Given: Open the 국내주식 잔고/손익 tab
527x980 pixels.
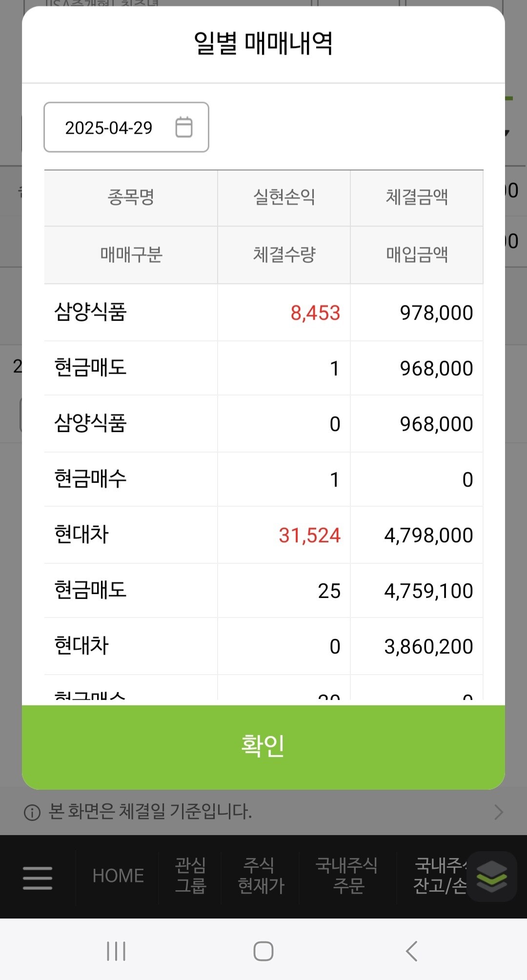Looking at the screenshot, I should pyautogui.click(x=440, y=876).
